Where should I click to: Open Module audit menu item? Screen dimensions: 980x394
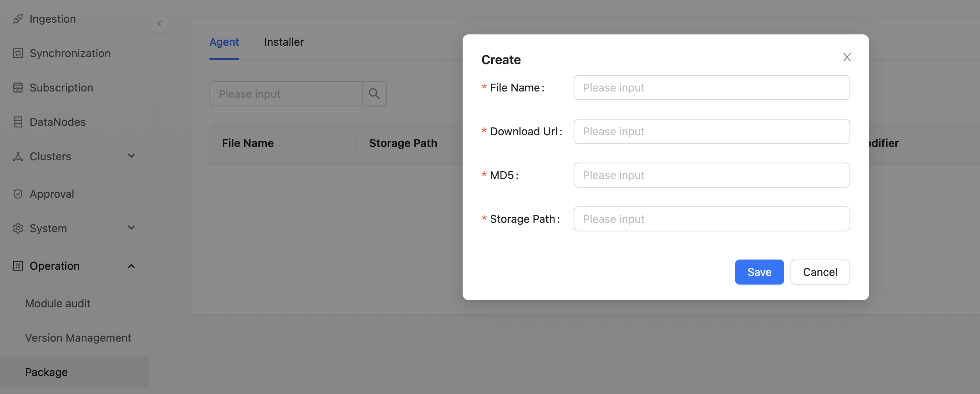pos(58,303)
